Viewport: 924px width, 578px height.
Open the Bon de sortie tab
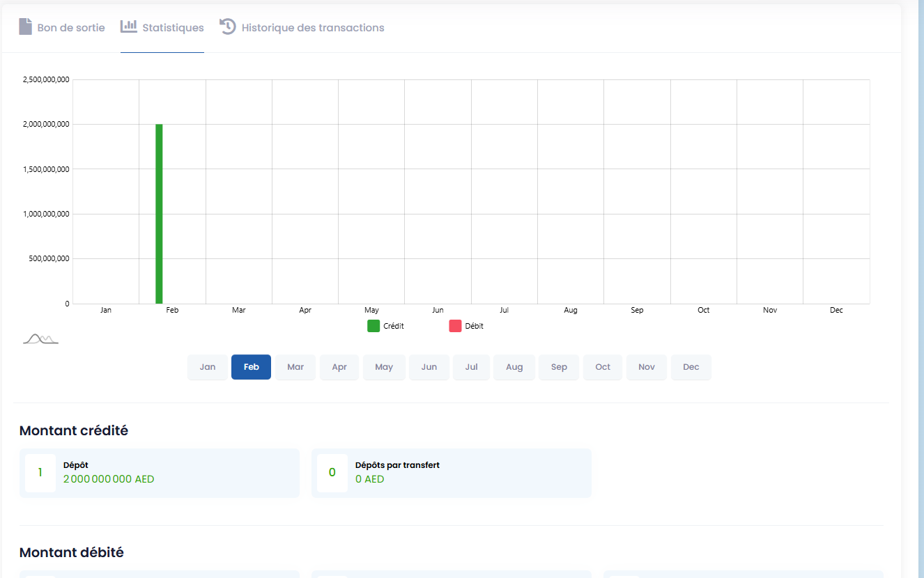click(70, 28)
